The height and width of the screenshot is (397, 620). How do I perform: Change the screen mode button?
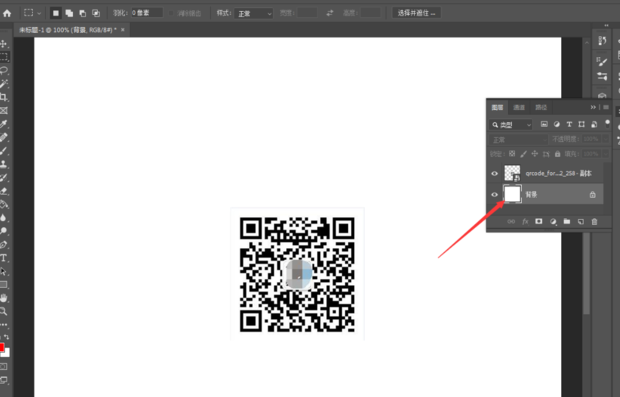[x=4, y=380]
